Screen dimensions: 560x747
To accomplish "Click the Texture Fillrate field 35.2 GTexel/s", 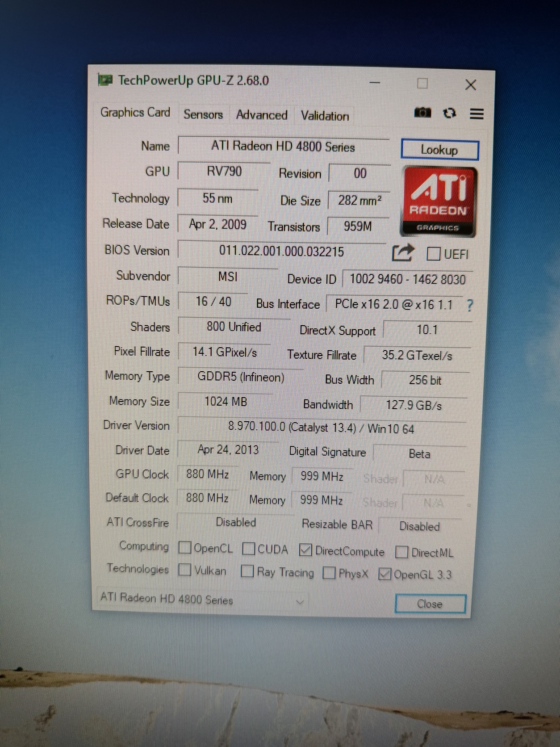I will pyautogui.click(x=417, y=356).
